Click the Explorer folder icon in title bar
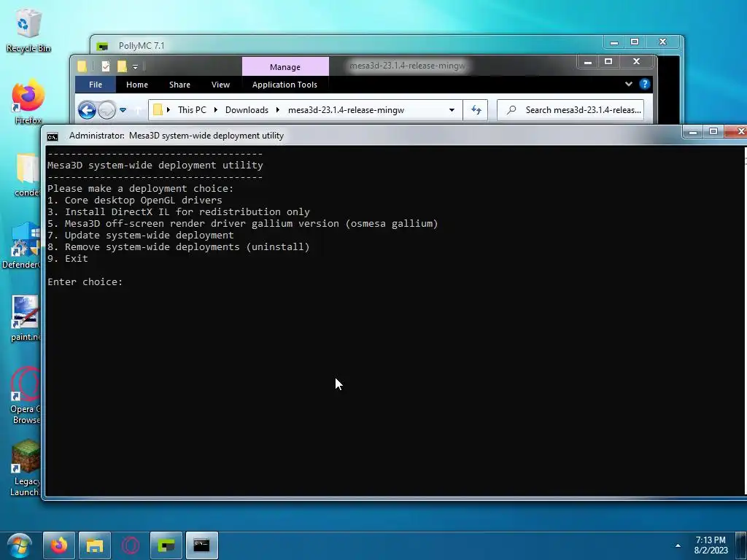This screenshot has width=747, height=560. [82, 66]
